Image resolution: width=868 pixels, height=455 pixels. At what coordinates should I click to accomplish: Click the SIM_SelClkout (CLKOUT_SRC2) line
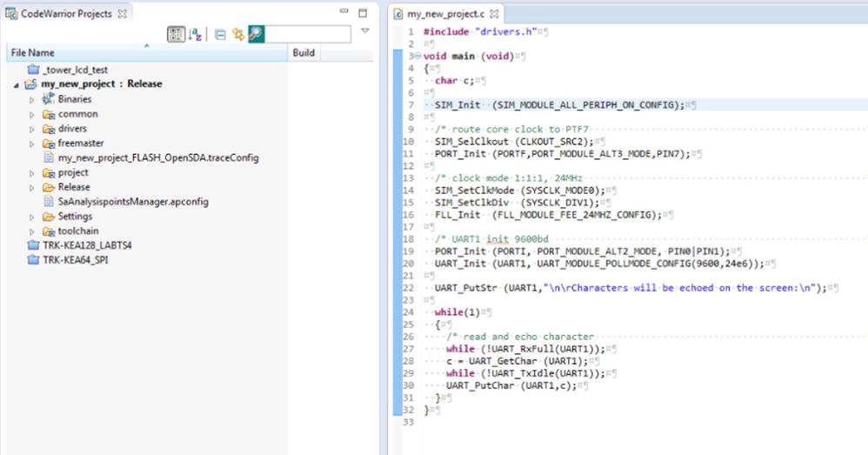point(514,141)
